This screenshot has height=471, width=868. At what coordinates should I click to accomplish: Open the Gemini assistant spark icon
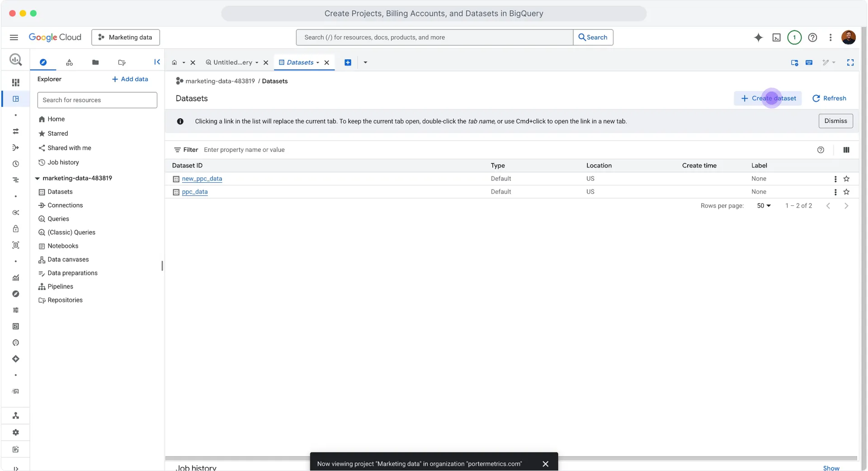(x=759, y=38)
